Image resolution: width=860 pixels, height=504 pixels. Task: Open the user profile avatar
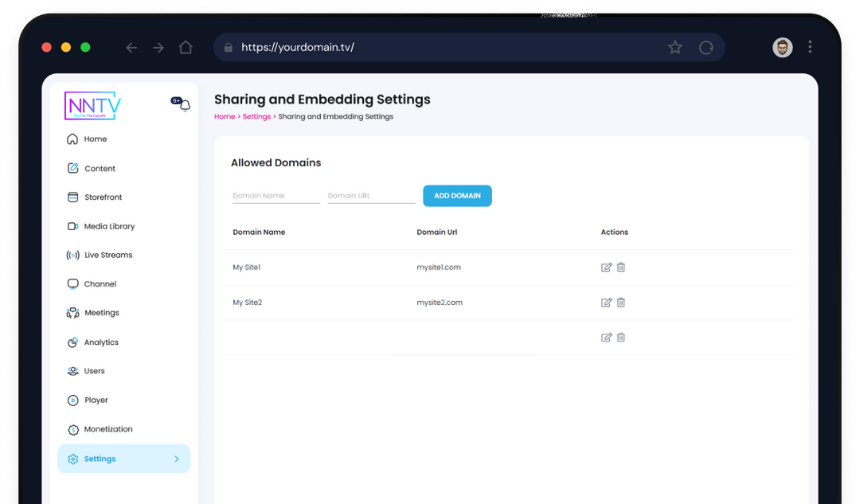coord(782,48)
